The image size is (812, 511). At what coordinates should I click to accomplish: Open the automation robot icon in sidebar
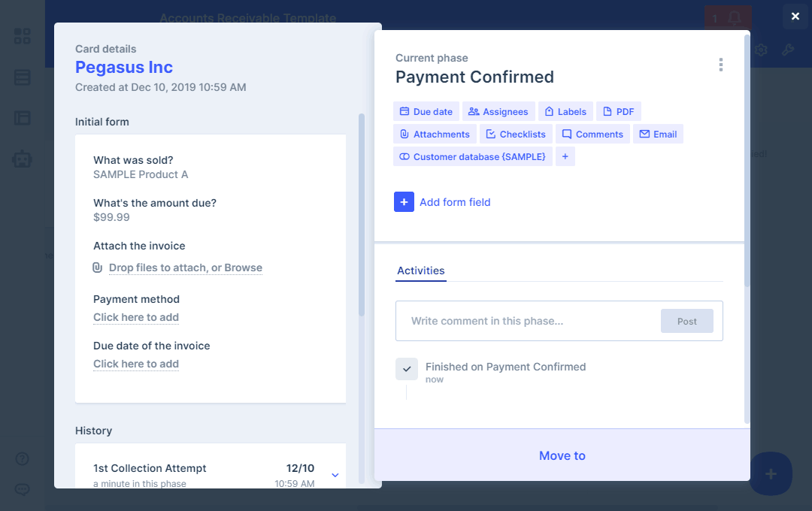click(x=23, y=159)
